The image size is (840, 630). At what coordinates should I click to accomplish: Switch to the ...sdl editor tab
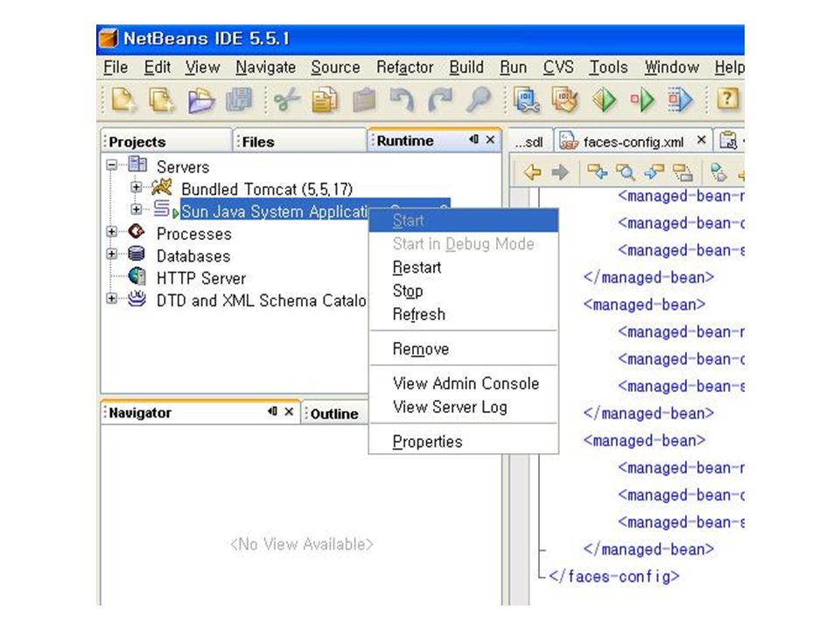coord(529,142)
